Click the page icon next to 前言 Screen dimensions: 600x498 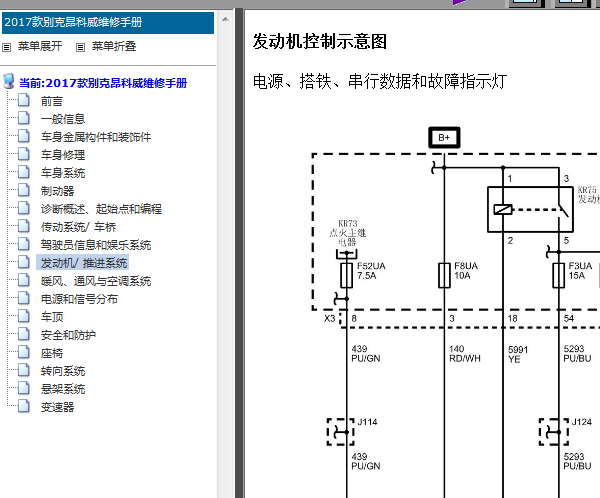24,100
